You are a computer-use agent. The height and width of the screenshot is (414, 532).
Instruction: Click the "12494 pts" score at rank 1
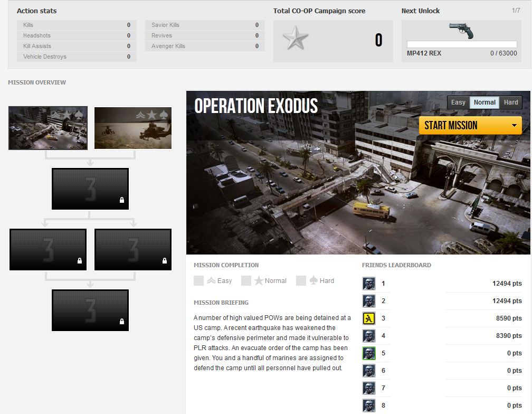(507, 284)
